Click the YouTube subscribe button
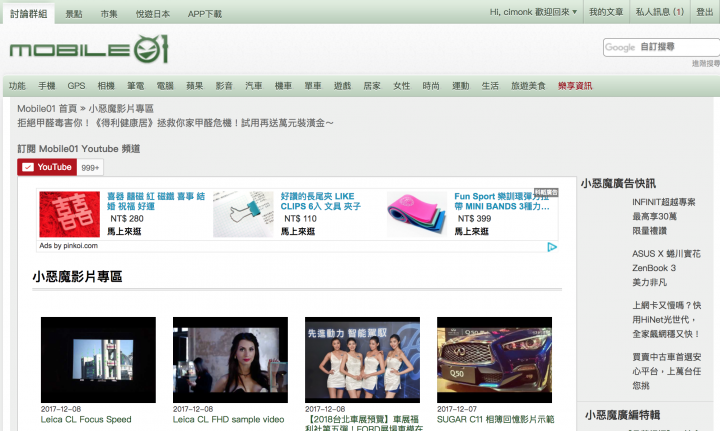The width and height of the screenshot is (720, 431). coord(47,167)
